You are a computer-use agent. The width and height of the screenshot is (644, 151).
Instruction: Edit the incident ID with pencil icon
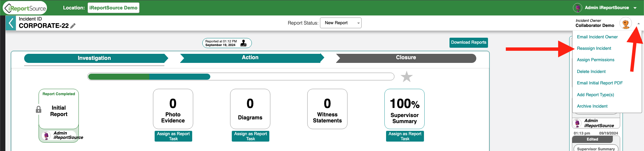pos(73,26)
